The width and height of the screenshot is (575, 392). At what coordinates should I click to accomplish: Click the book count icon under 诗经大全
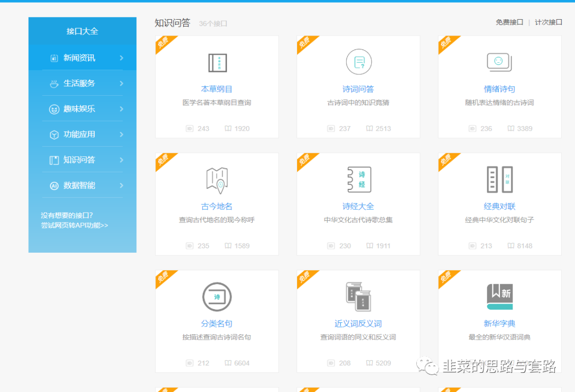(x=369, y=246)
